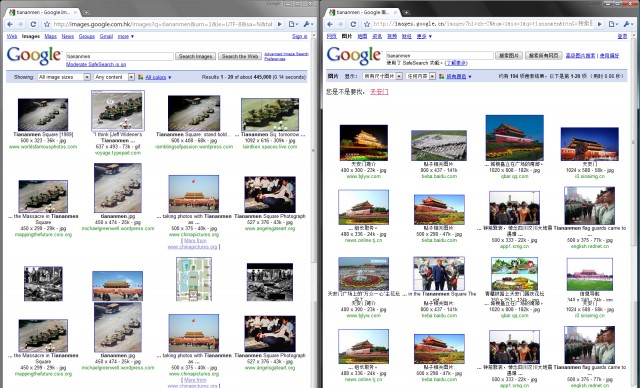Click Moderate SafeSearch is on link
The image size is (640, 388).
point(96,64)
